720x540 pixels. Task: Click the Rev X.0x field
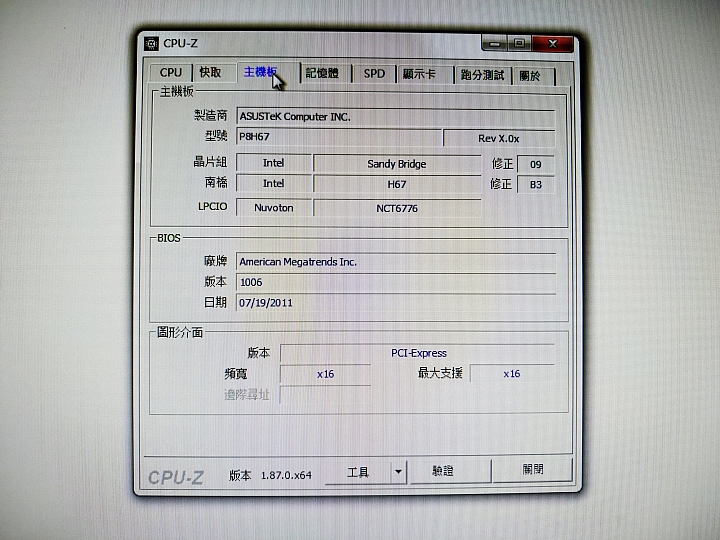coord(499,139)
